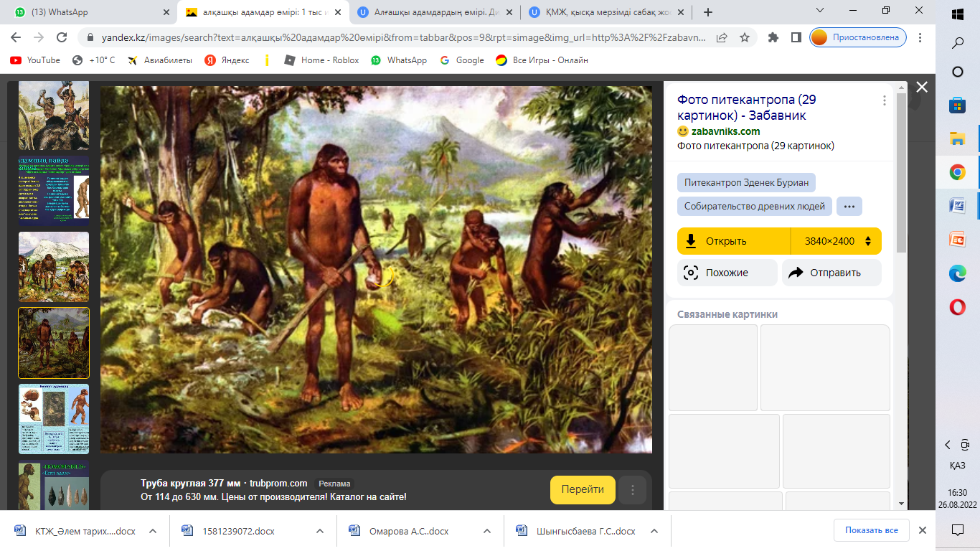
Task: Close the Yandex image viewer
Action: point(922,87)
